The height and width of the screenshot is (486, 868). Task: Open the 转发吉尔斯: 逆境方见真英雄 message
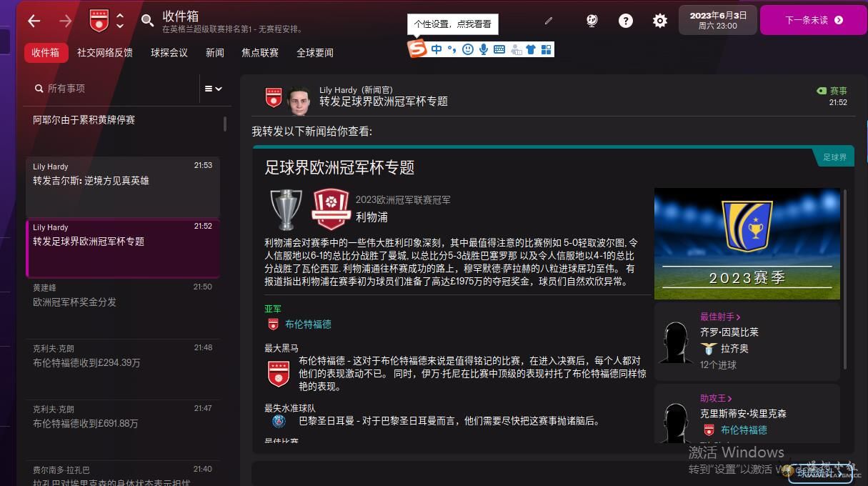point(122,187)
